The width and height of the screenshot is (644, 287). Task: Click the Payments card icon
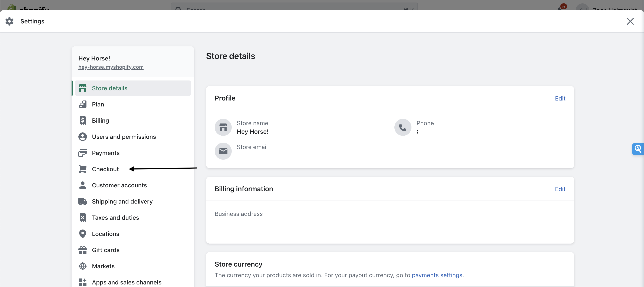82,153
